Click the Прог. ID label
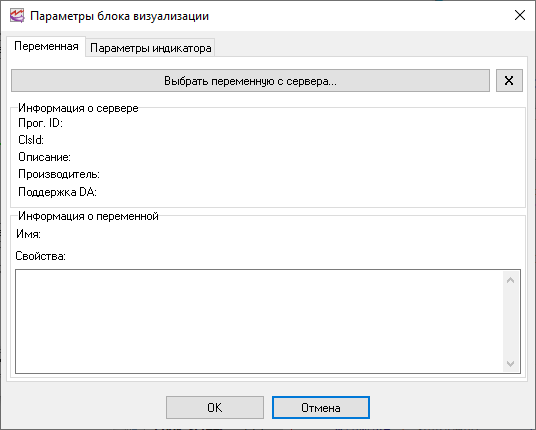The image size is (536, 430). (x=40, y=123)
